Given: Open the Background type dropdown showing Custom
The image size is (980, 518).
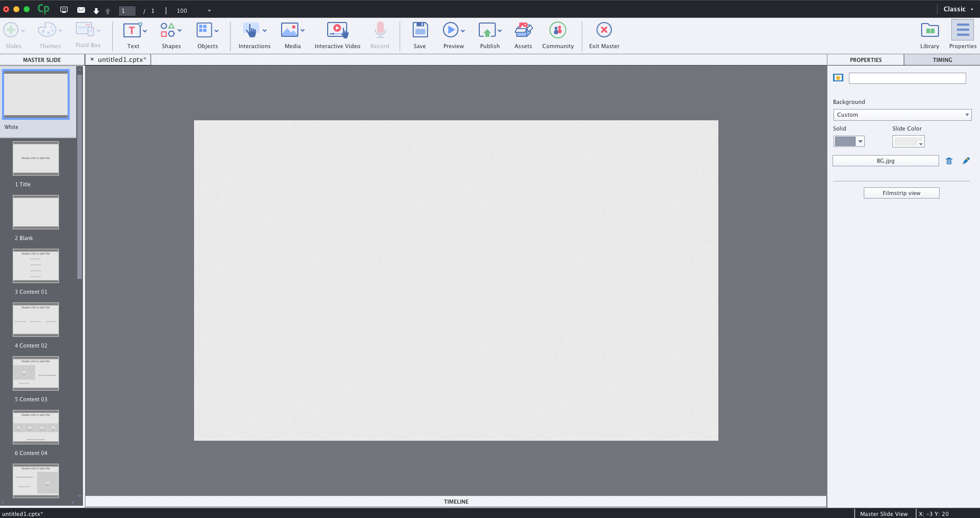Looking at the screenshot, I should 902,115.
